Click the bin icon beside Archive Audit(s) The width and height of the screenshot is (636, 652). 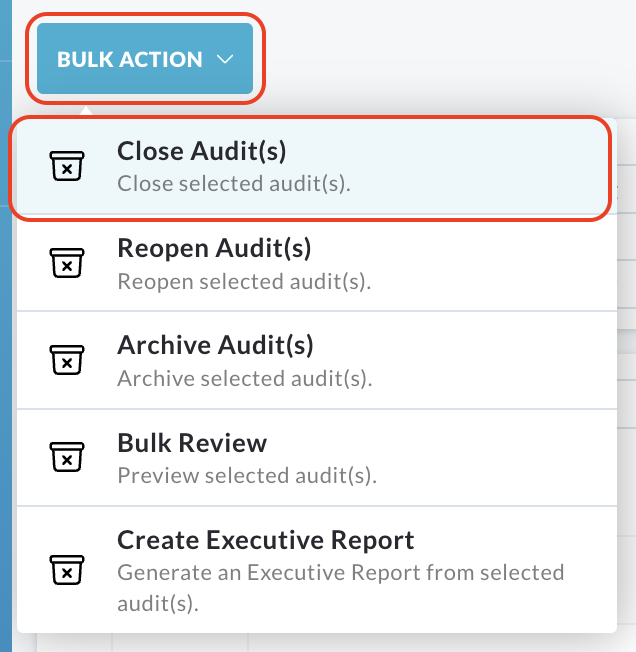[67, 360]
